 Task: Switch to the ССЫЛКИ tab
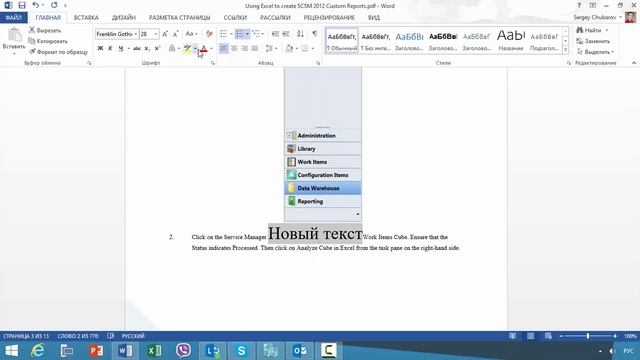235,18
